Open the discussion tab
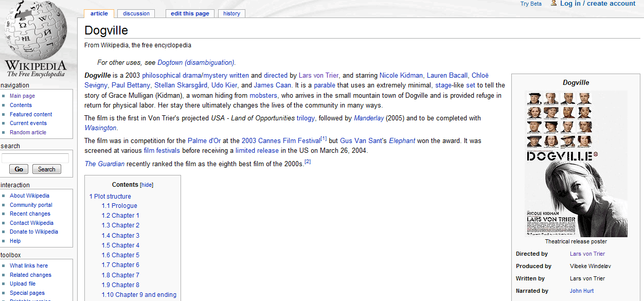644x301 pixels. 136,13
